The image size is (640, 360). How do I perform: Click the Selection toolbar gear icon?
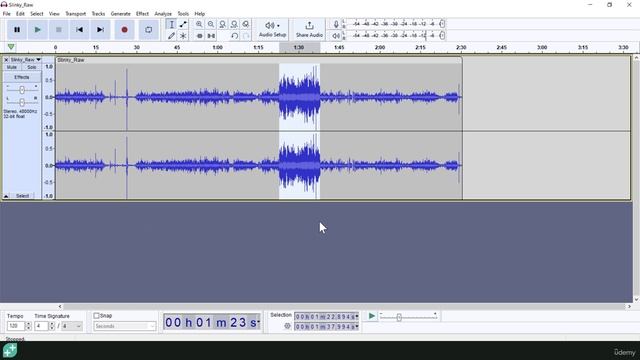tap(287, 326)
